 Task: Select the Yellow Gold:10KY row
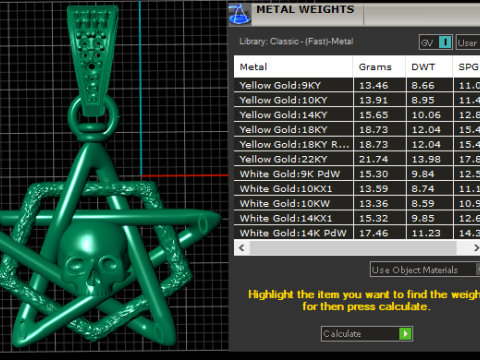pyautogui.click(x=357, y=100)
